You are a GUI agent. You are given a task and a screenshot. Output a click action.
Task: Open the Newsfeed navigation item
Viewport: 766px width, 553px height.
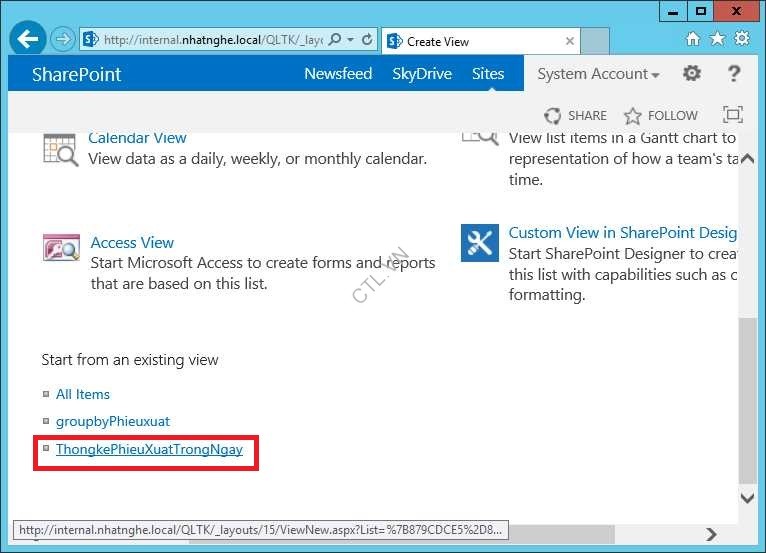point(338,74)
